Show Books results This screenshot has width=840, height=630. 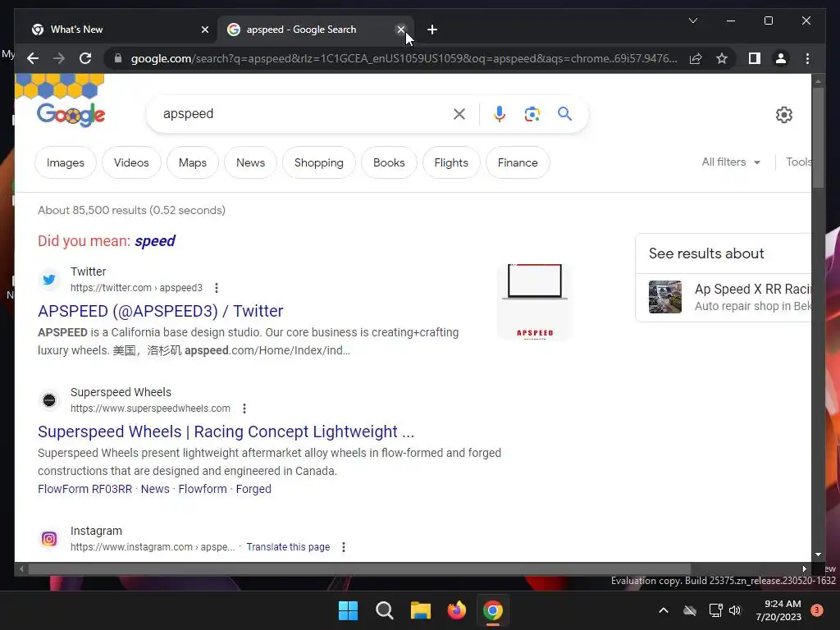[x=389, y=162]
